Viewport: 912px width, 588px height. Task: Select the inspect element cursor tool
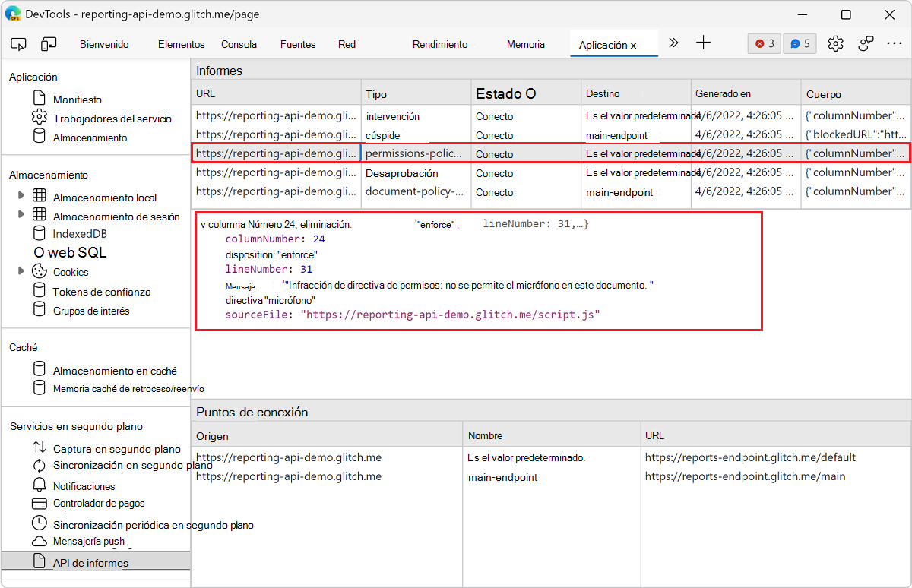coord(18,44)
